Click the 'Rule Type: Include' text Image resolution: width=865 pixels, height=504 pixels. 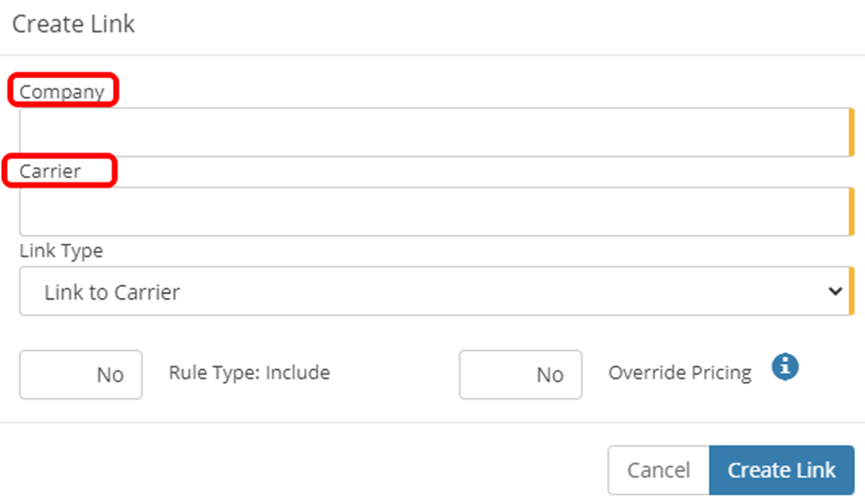(249, 372)
